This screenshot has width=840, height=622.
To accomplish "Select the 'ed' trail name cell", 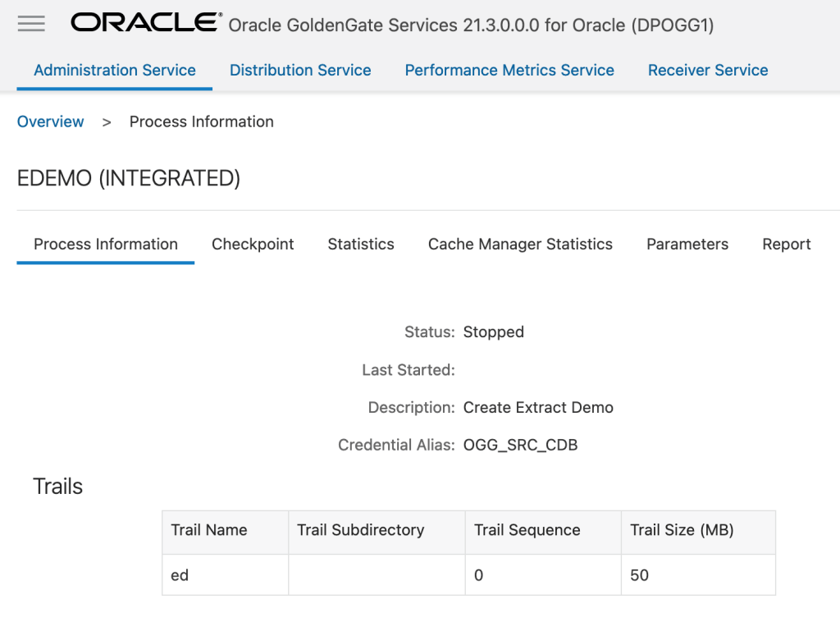I will pos(180,575).
